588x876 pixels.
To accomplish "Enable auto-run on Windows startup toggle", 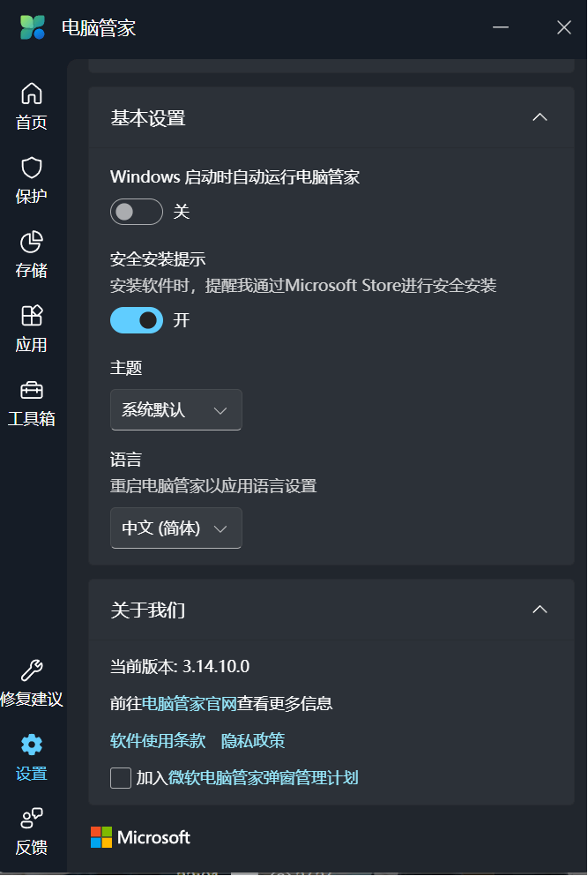I will coord(137,212).
